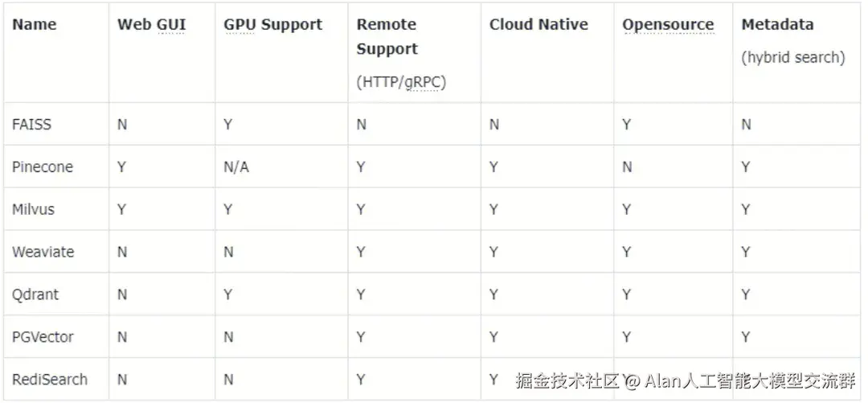
Task: Click the Remote Support column header
Action: tap(387, 36)
